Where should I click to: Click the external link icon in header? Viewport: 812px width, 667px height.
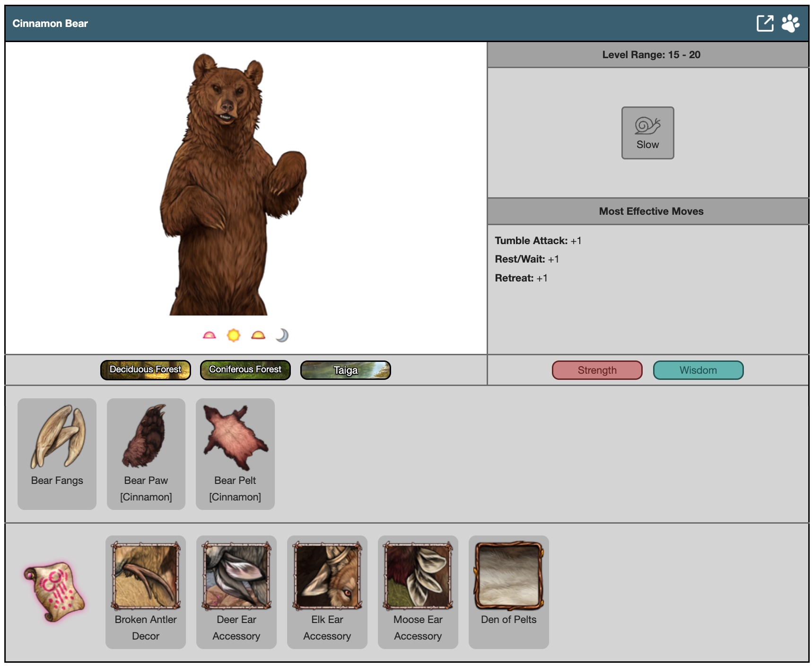click(x=765, y=23)
